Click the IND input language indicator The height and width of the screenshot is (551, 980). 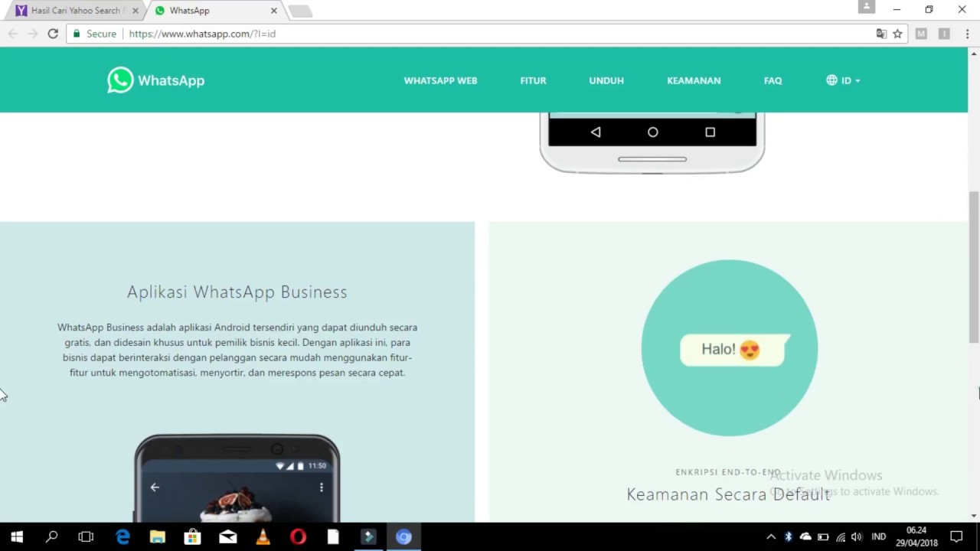(879, 537)
